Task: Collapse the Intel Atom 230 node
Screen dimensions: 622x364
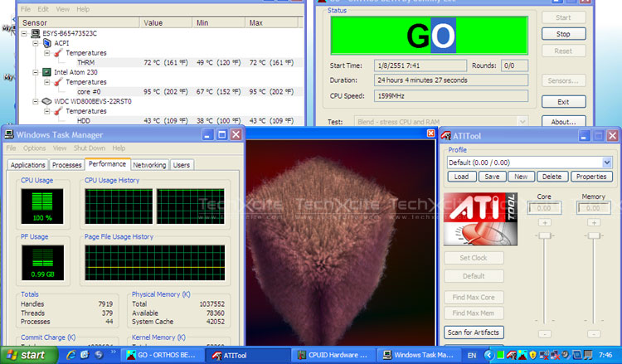Action: point(36,72)
